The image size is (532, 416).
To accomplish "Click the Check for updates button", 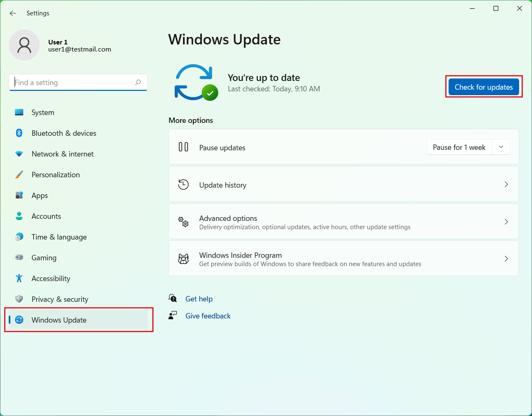I will coord(483,87).
